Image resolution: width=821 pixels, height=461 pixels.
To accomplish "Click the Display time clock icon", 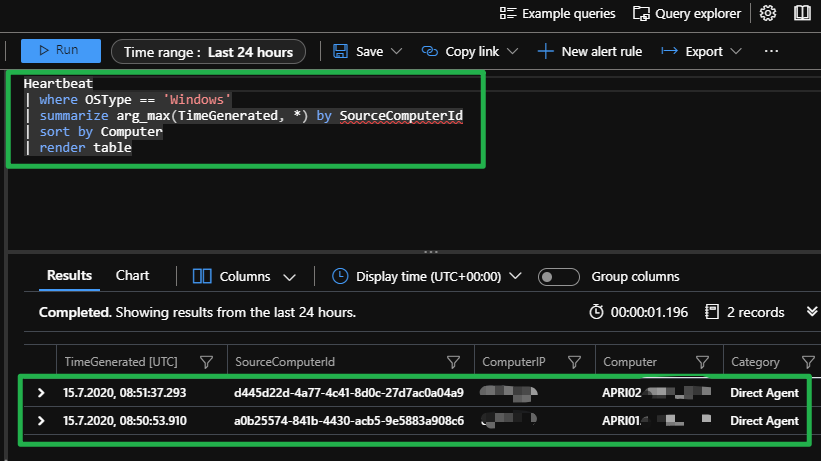I will [340, 276].
